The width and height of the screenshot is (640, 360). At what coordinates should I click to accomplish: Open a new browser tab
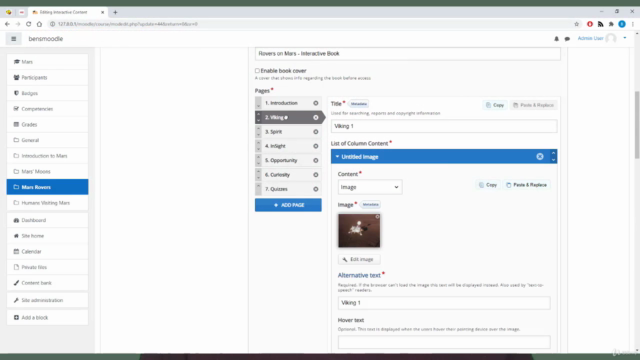point(115,12)
